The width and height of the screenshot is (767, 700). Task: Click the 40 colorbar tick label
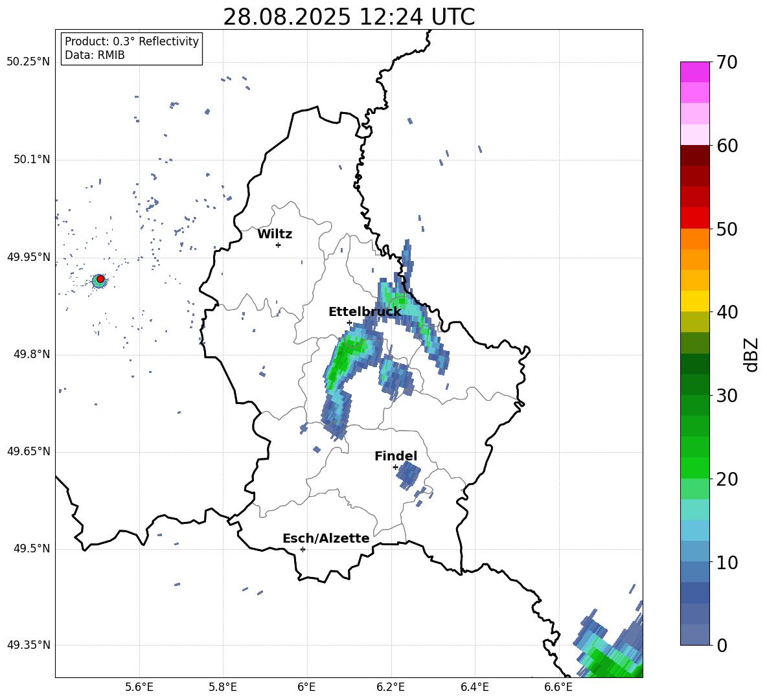[727, 312]
